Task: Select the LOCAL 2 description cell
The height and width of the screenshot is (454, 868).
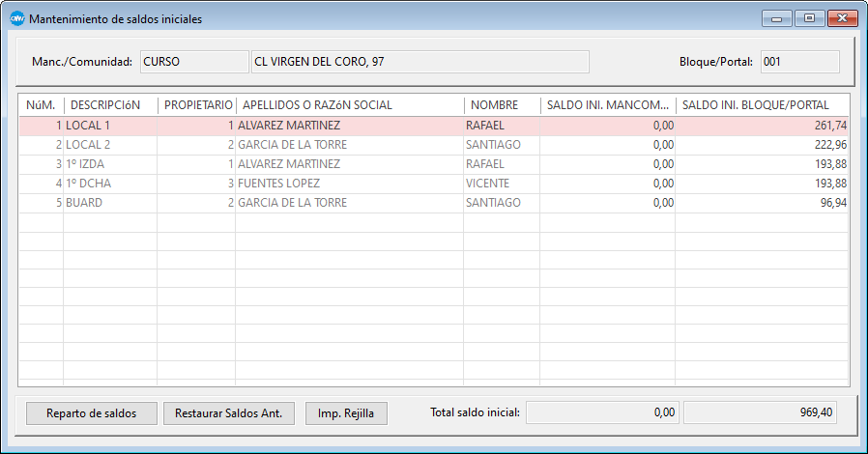Action: (x=108, y=145)
